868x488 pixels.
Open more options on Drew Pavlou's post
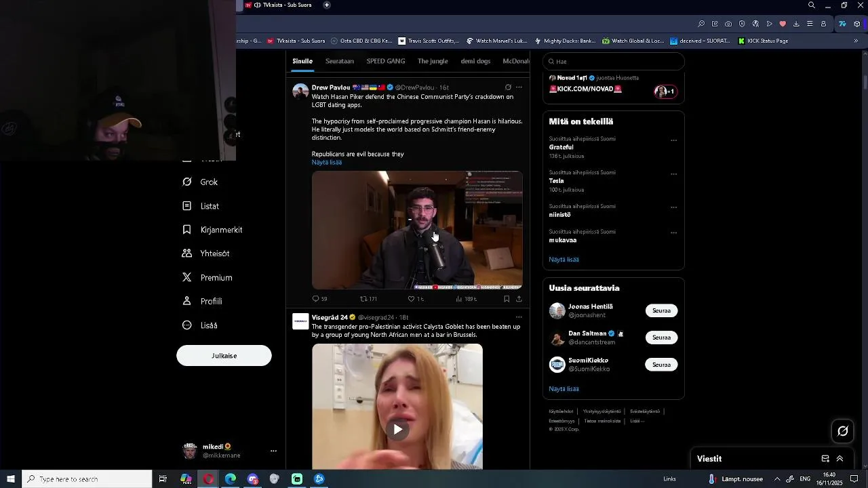point(519,87)
